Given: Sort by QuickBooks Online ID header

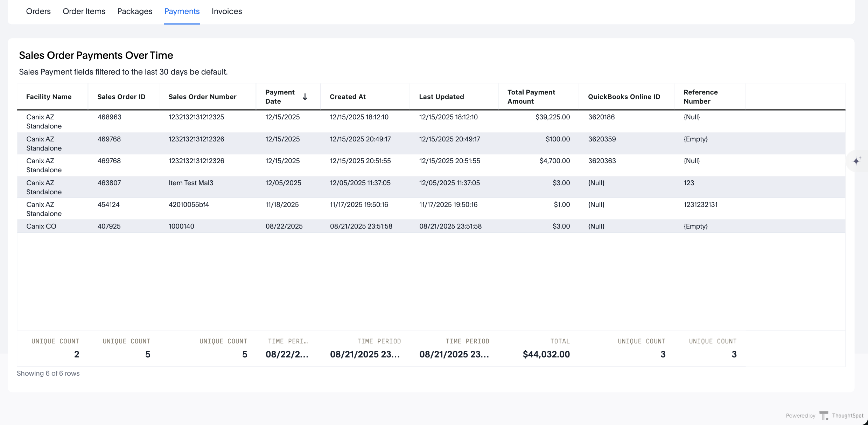Looking at the screenshot, I should click(x=624, y=97).
